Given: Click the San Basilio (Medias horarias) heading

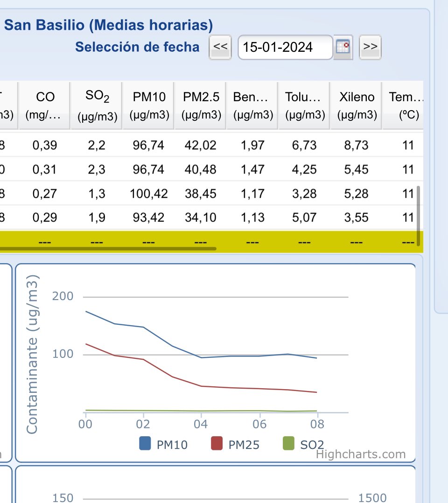Looking at the screenshot, I should pyautogui.click(x=108, y=25).
